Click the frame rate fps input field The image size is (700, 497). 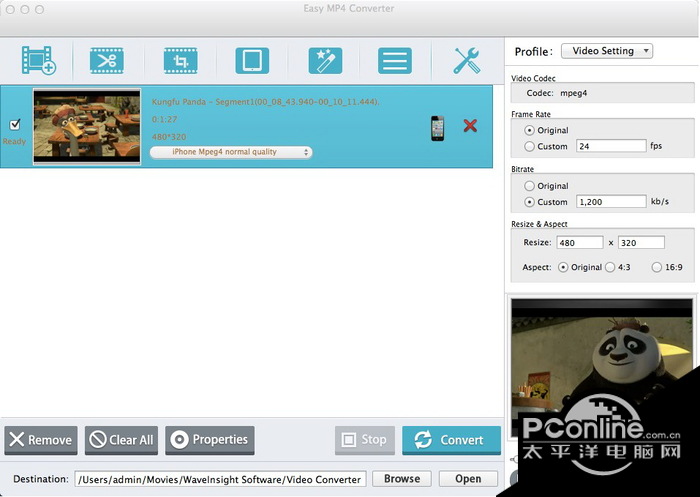[611, 146]
